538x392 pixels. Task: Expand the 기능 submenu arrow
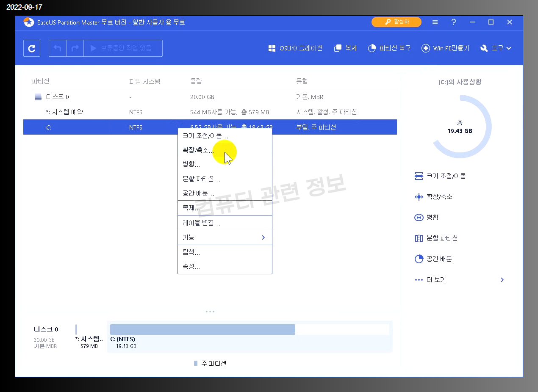[263, 237]
